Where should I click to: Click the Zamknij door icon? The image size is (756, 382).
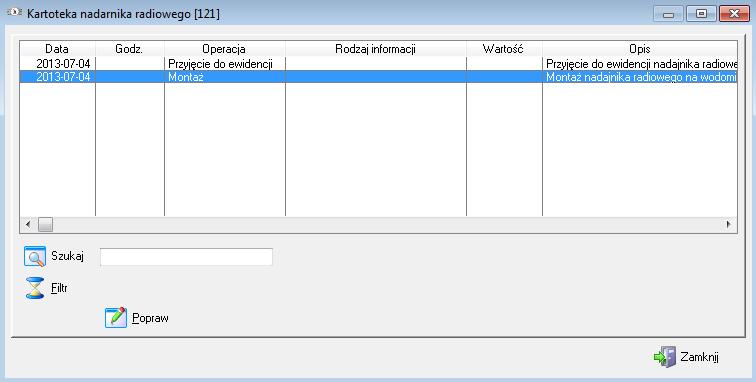(665, 357)
